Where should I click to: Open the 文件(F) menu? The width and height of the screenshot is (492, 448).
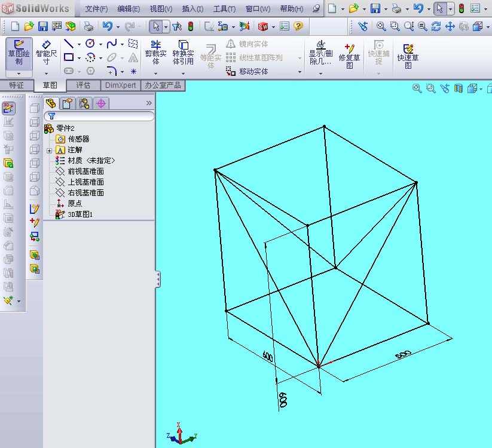point(96,9)
